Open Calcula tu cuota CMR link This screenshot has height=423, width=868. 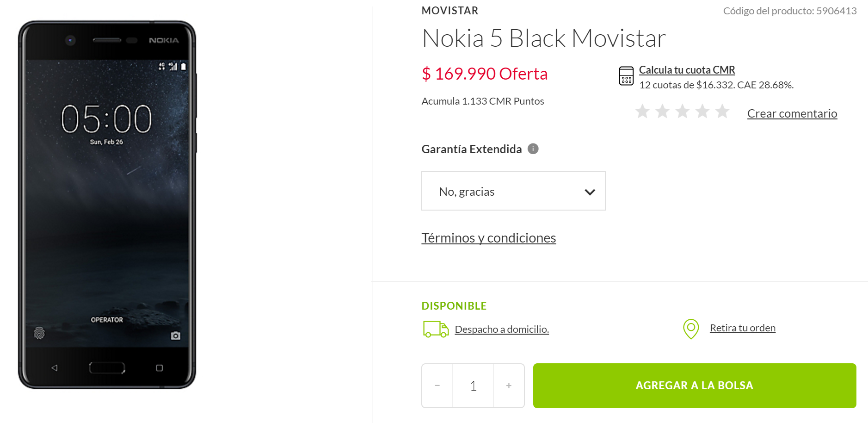click(687, 70)
